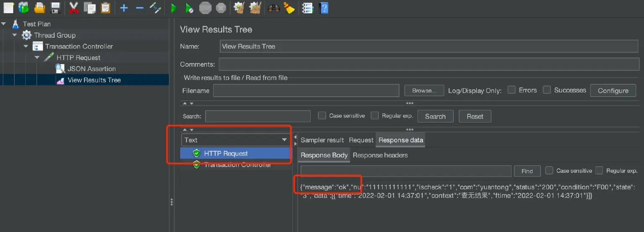Toggle Regular exp. beside Find button

pyautogui.click(x=599, y=170)
